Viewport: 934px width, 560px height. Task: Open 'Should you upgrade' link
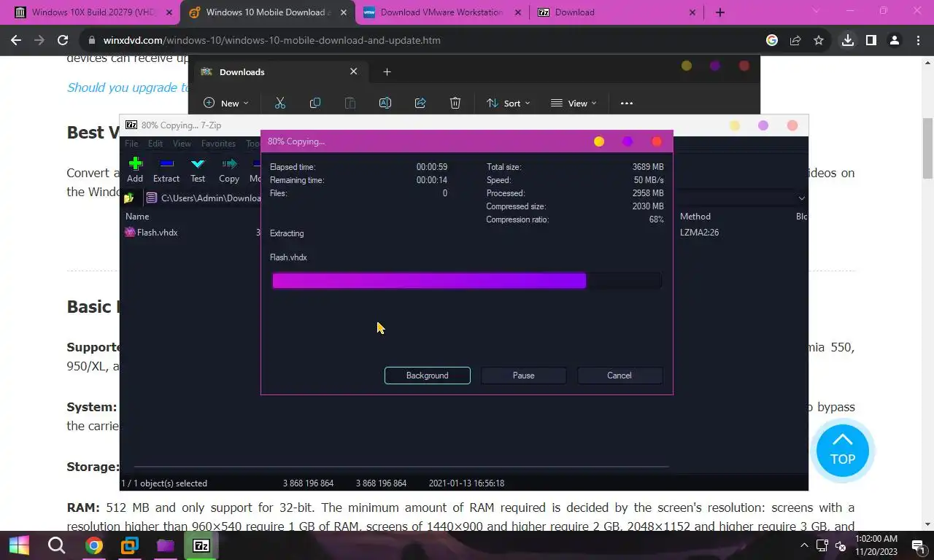point(128,87)
